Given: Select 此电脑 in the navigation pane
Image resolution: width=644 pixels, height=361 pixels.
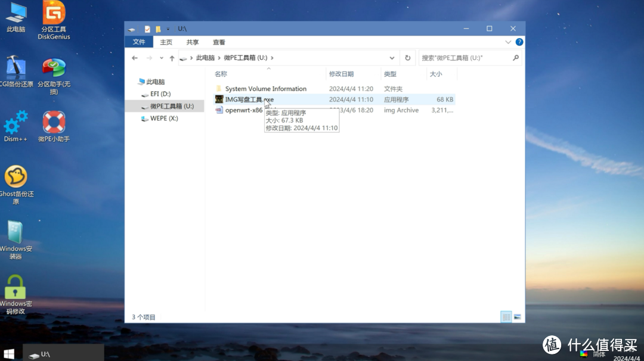Looking at the screenshot, I should [151, 82].
